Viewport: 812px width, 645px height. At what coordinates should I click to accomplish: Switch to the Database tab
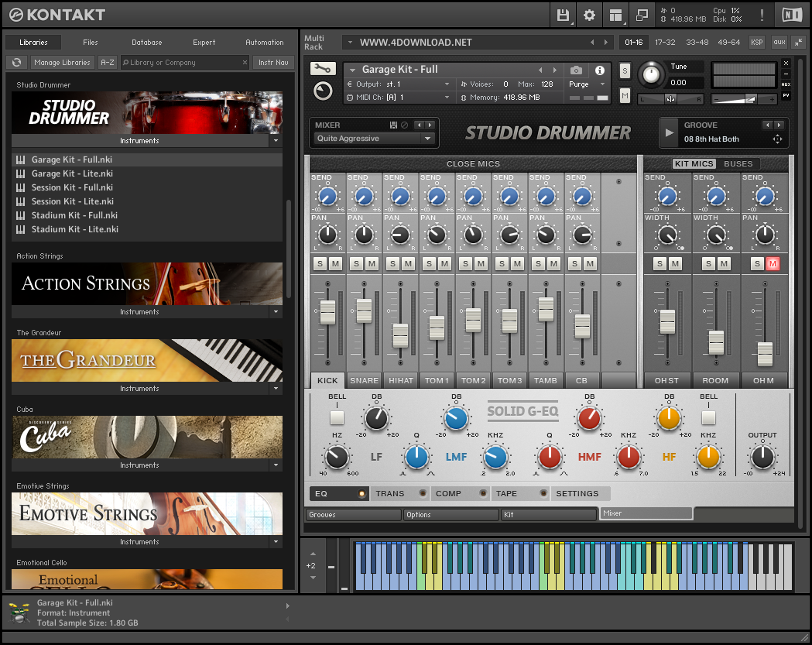[146, 42]
